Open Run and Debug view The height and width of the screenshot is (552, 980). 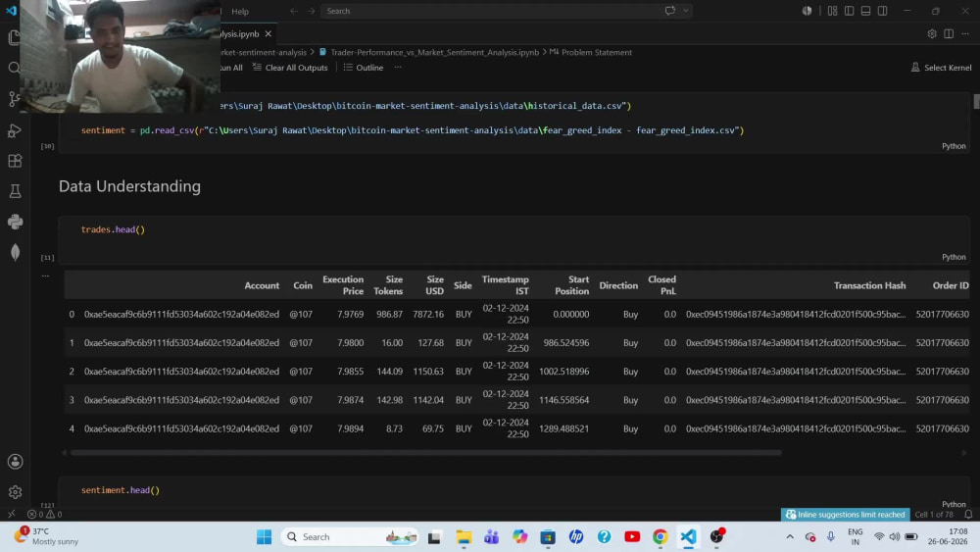coord(15,130)
